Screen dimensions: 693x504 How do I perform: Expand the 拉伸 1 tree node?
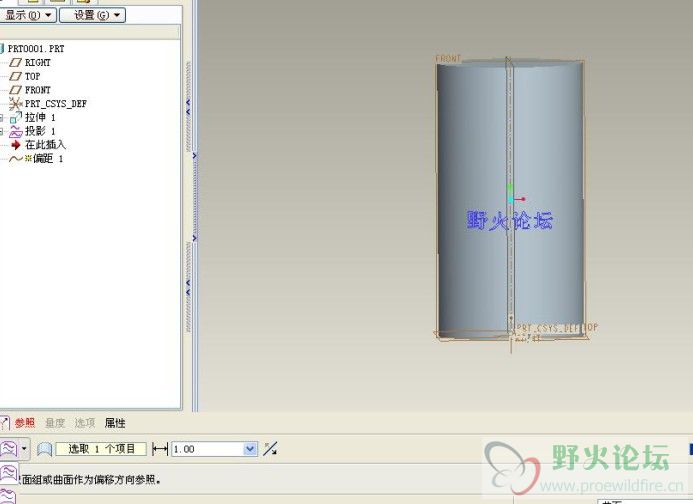[1, 118]
